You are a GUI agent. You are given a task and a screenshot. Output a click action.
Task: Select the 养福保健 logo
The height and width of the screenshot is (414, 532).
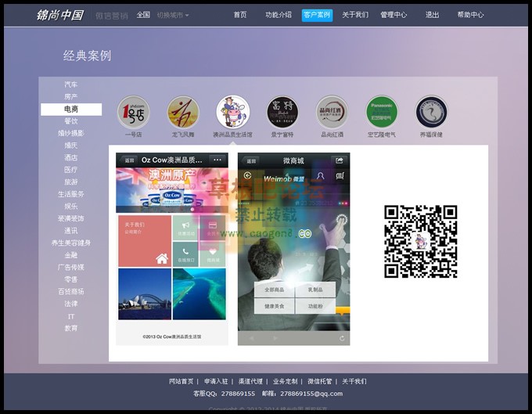tap(431, 113)
